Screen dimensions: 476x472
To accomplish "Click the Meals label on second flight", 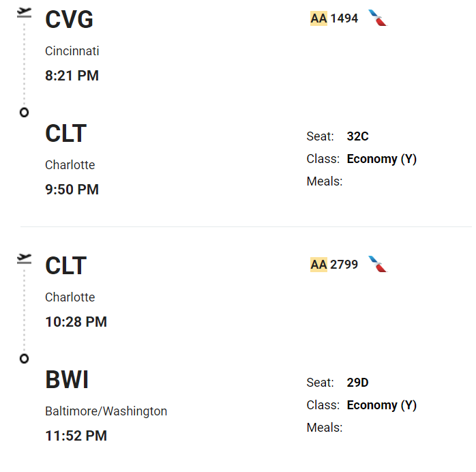I will [x=325, y=428].
